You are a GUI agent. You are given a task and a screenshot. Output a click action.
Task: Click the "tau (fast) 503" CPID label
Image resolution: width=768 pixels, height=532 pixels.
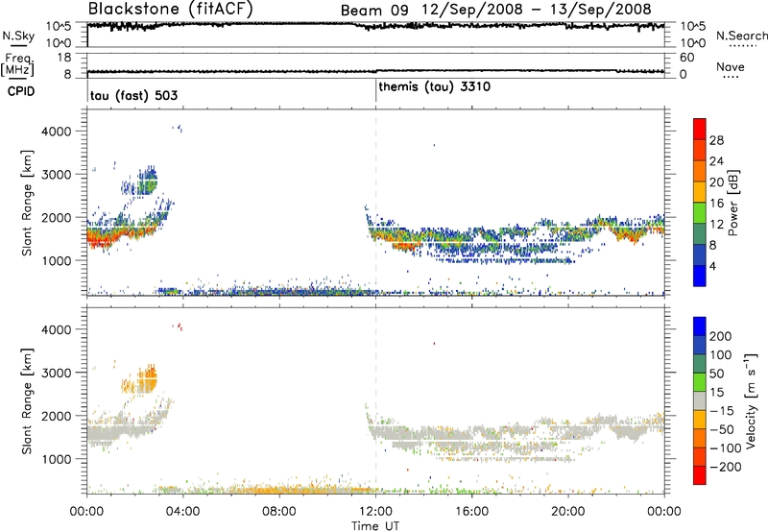[133, 95]
